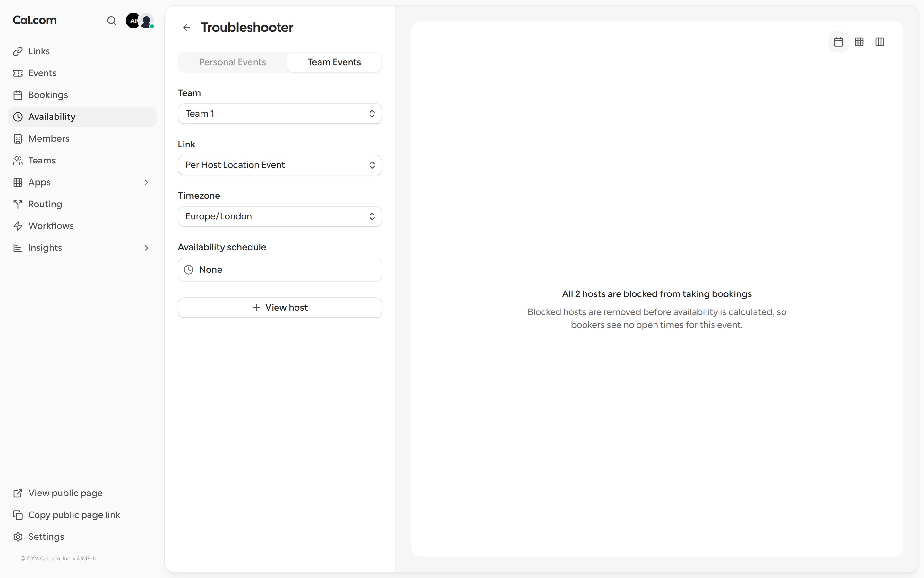Viewport: 924px width, 578px height.
Task: Switch to grid table view icon
Action: 859,42
